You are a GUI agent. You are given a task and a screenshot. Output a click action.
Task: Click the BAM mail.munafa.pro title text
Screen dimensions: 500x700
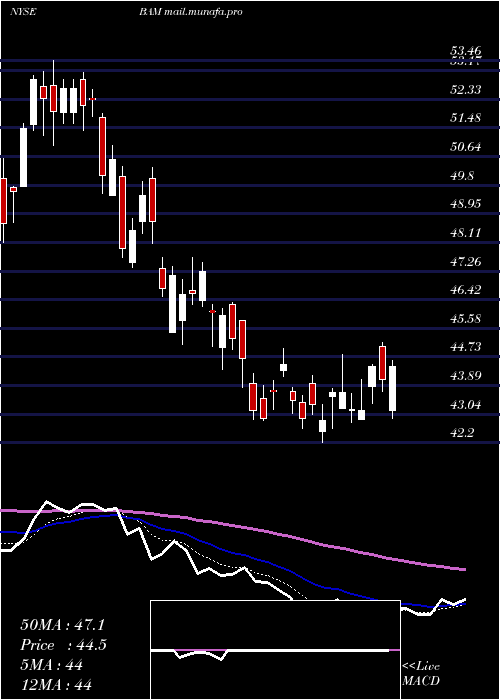pyautogui.click(x=190, y=12)
